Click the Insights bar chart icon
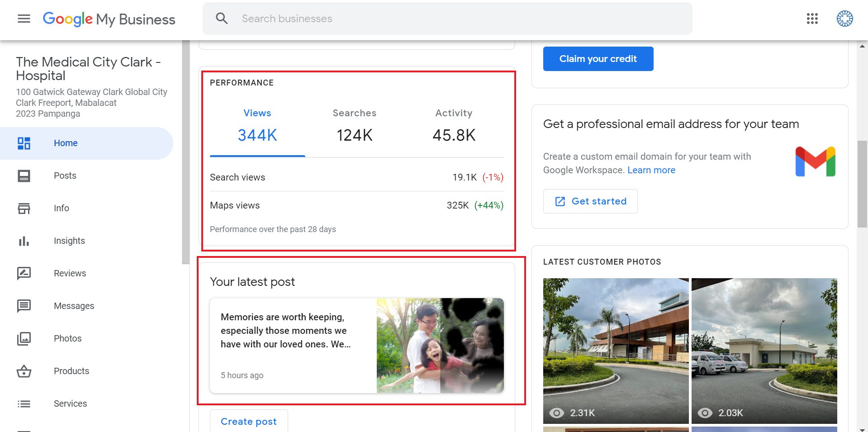Image resolution: width=868 pixels, height=432 pixels. 24,241
